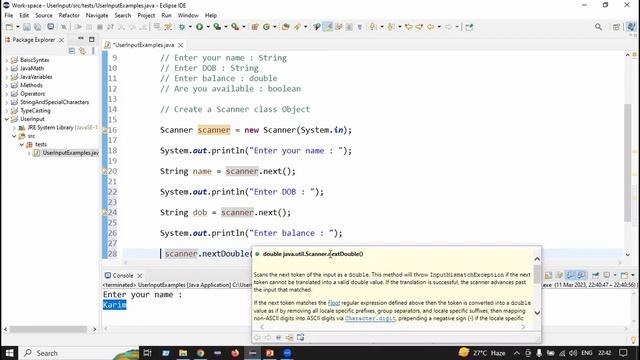This screenshot has width=640, height=360.
Task: Click the Back navigation yellow arrow
Action: point(431,27)
